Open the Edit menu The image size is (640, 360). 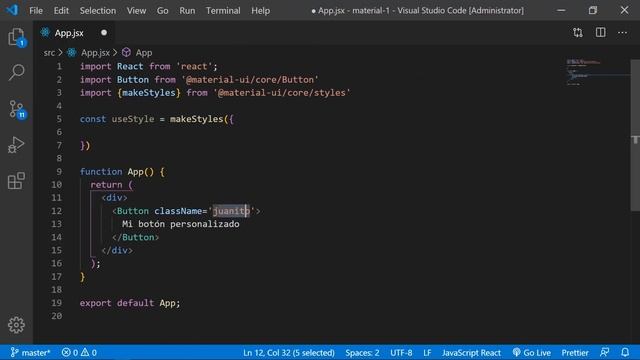point(61,11)
